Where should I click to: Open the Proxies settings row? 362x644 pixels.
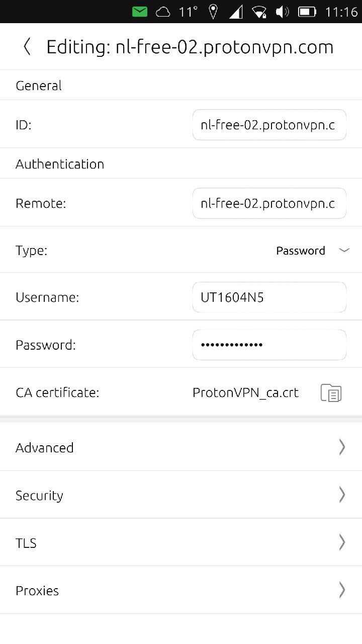181,590
